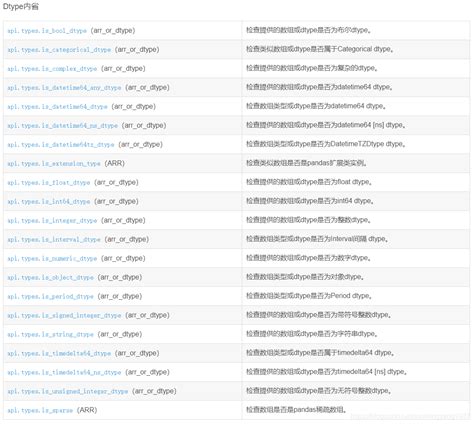Click the api.types.is_datetime64tz_dtype link
This screenshot has width=474, height=424.
coord(61,145)
